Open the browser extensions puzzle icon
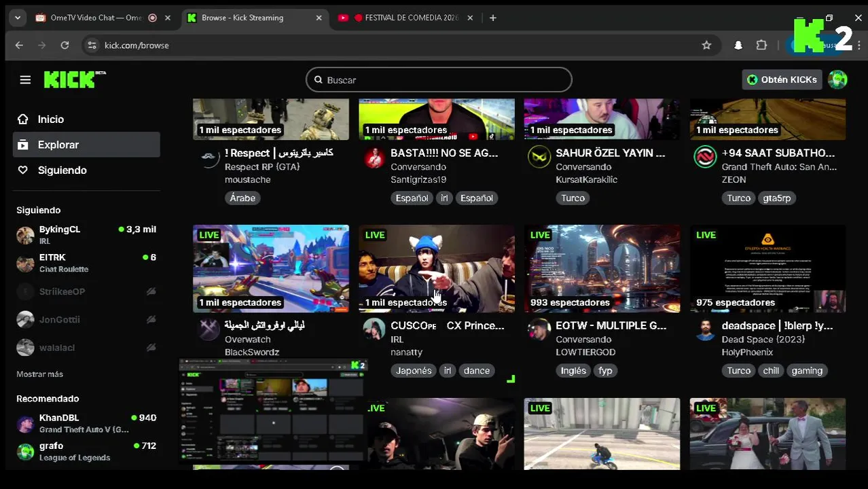Screen dimensions: 868x489 pyautogui.click(x=761, y=45)
